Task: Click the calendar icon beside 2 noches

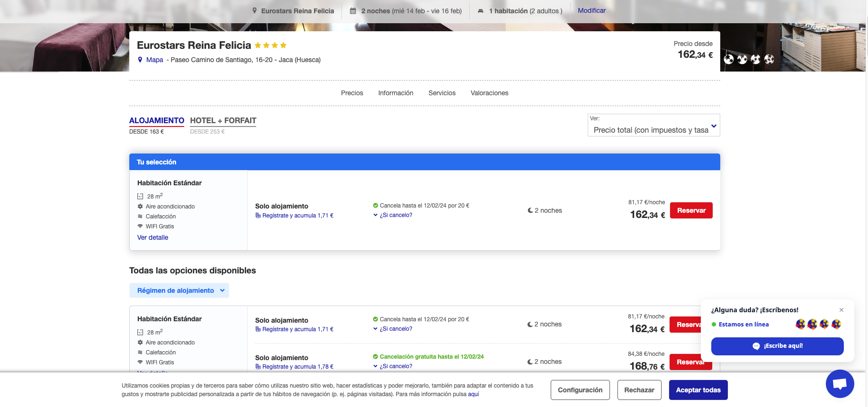Action: [353, 11]
